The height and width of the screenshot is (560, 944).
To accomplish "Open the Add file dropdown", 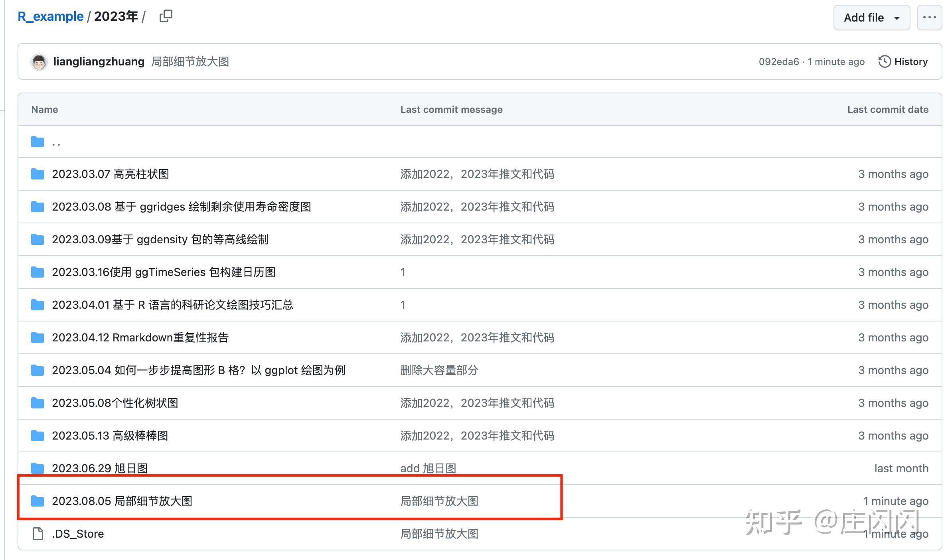I will tap(863, 18).
